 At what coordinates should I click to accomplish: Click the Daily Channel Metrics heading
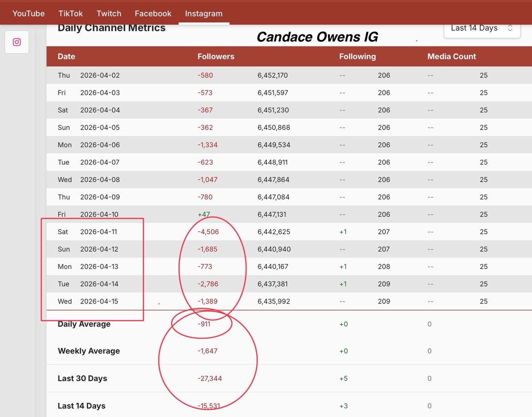click(112, 28)
